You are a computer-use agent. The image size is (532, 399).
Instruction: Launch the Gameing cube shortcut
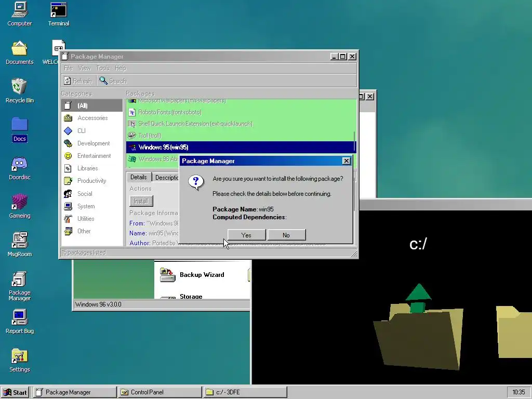[19, 206]
